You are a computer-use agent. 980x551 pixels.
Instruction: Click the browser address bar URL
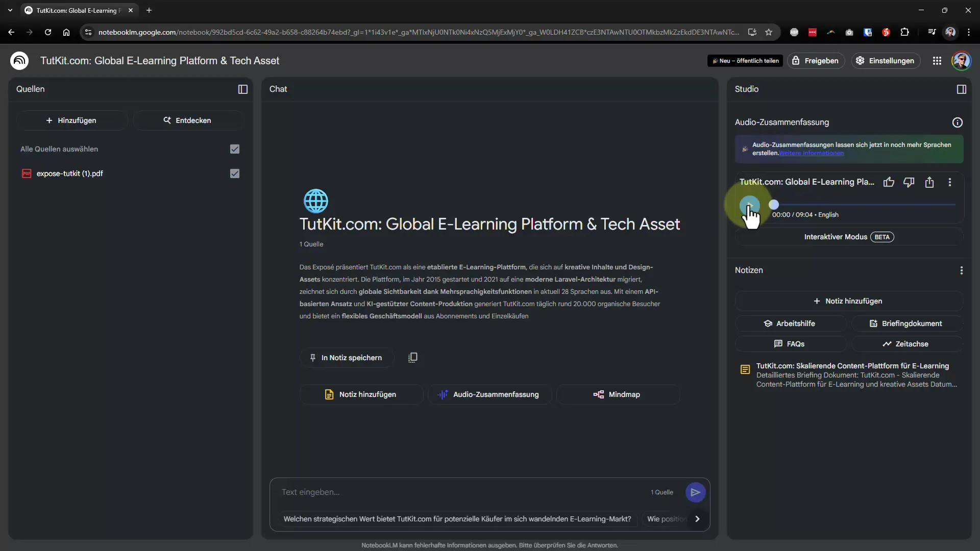tap(419, 32)
